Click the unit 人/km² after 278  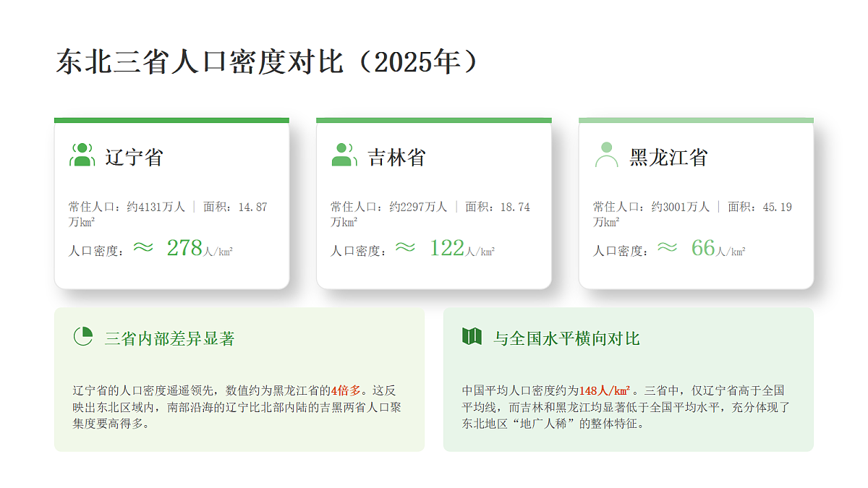(218, 252)
